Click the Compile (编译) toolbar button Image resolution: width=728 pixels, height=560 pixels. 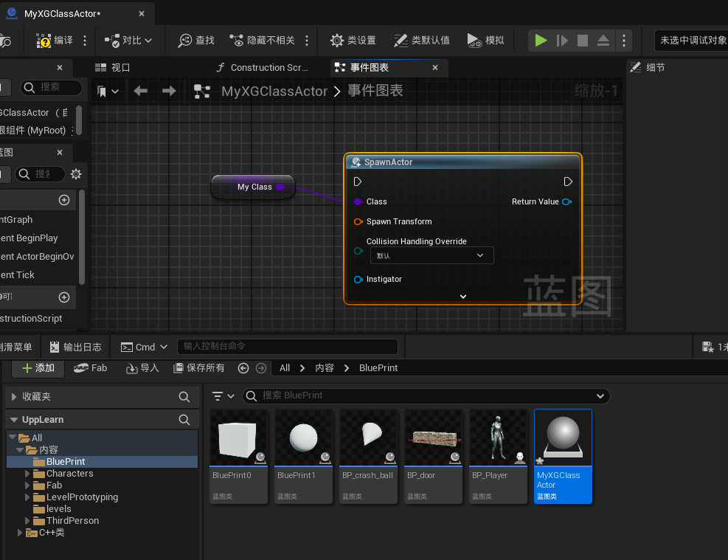click(55, 41)
